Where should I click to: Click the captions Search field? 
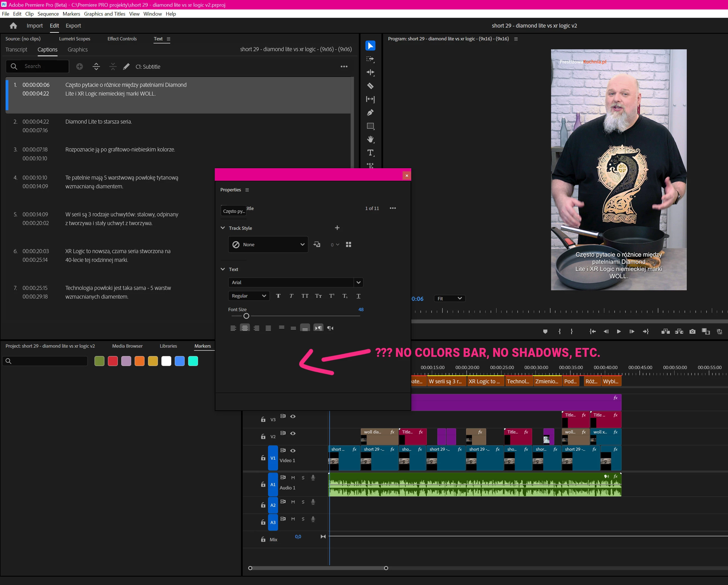[x=44, y=67]
